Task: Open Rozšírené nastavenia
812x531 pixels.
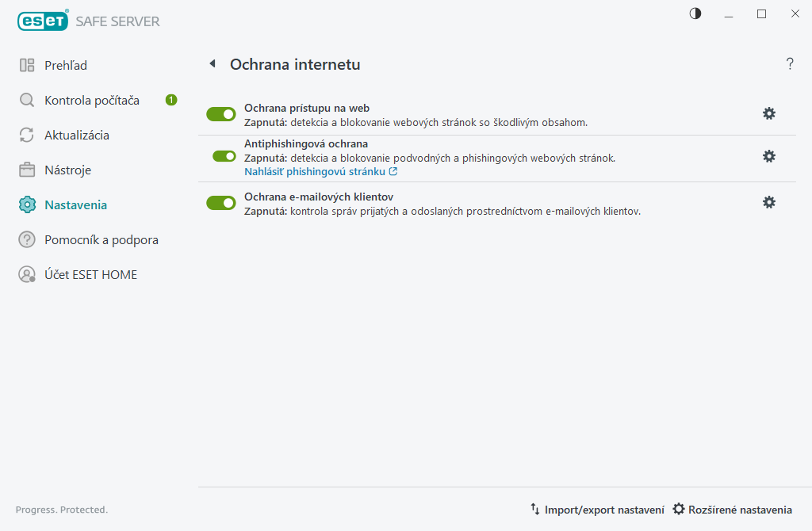Action: click(732, 510)
